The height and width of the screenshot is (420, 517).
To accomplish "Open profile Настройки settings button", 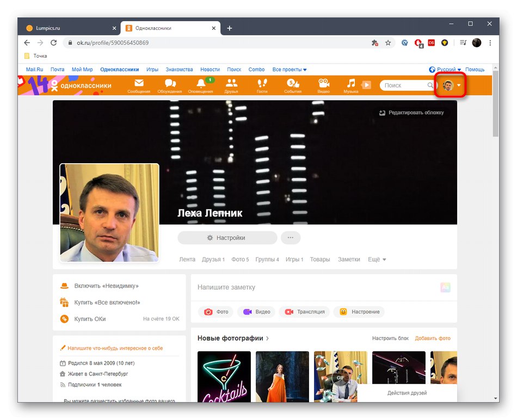I will point(226,238).
